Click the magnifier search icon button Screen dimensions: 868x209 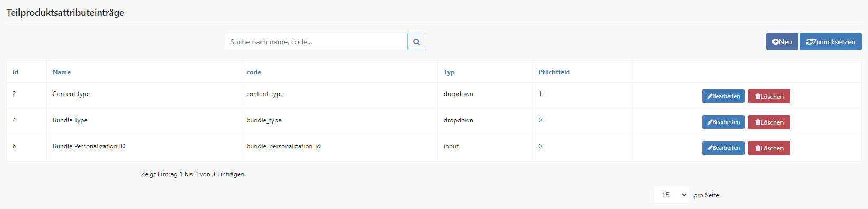click(x=416, y=42)
